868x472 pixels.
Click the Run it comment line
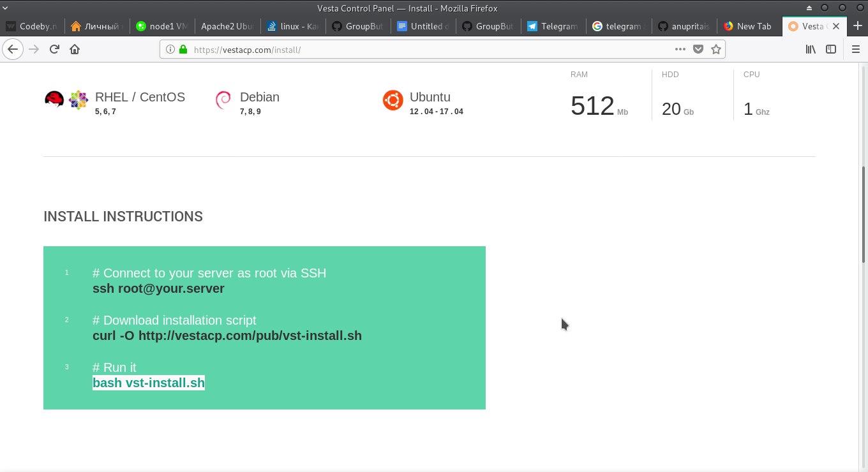(x=114, y=367)
